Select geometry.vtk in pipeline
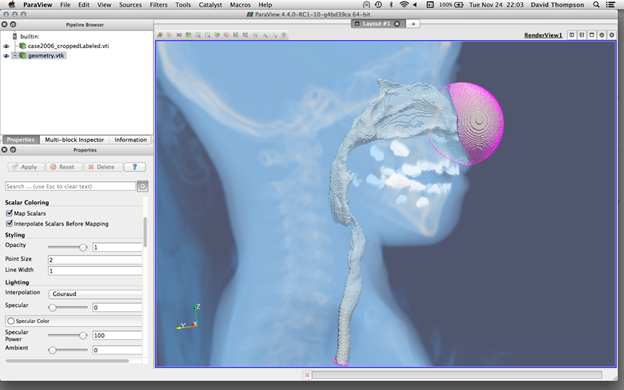 (46, 56)
